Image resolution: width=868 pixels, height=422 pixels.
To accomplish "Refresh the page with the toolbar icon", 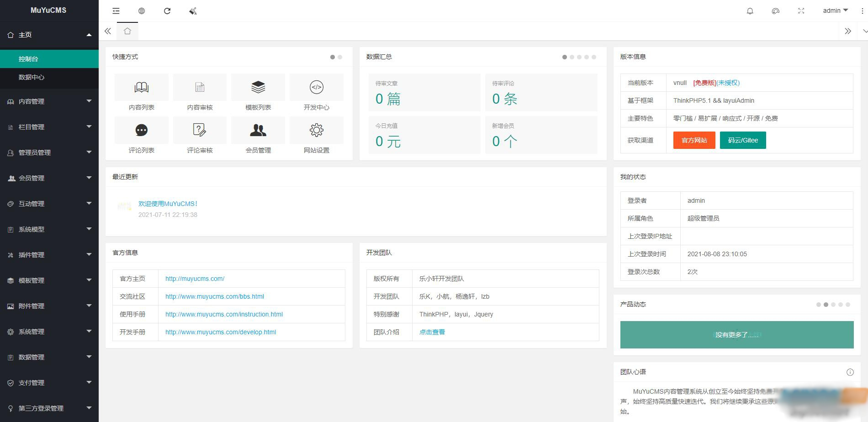I will coord(167,11).
